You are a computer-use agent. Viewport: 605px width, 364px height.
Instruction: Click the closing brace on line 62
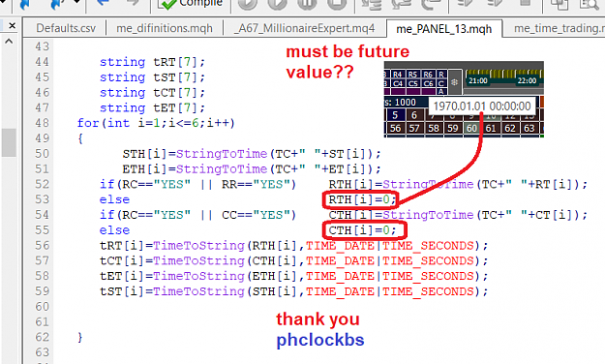click(80, 337)
